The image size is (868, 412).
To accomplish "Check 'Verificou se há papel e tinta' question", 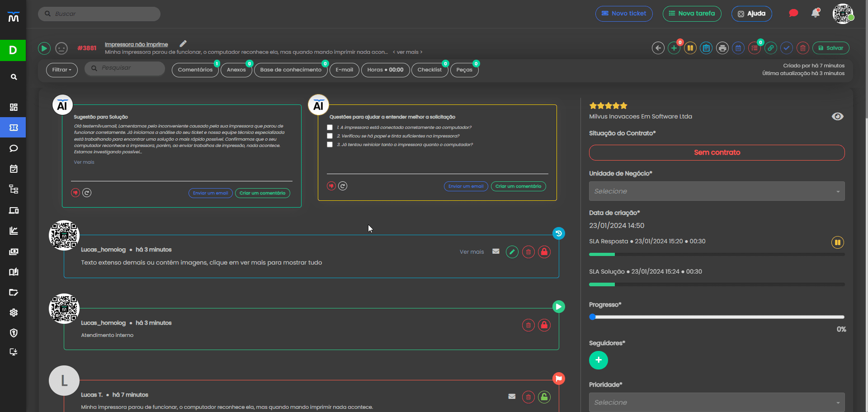I will pyautogui.click(x=330, y=136).
